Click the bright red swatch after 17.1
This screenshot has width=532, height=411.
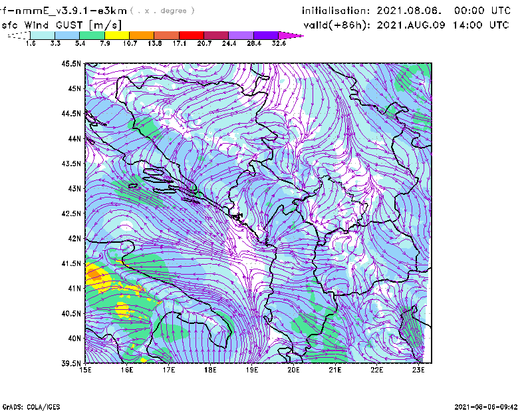point(191,35)
